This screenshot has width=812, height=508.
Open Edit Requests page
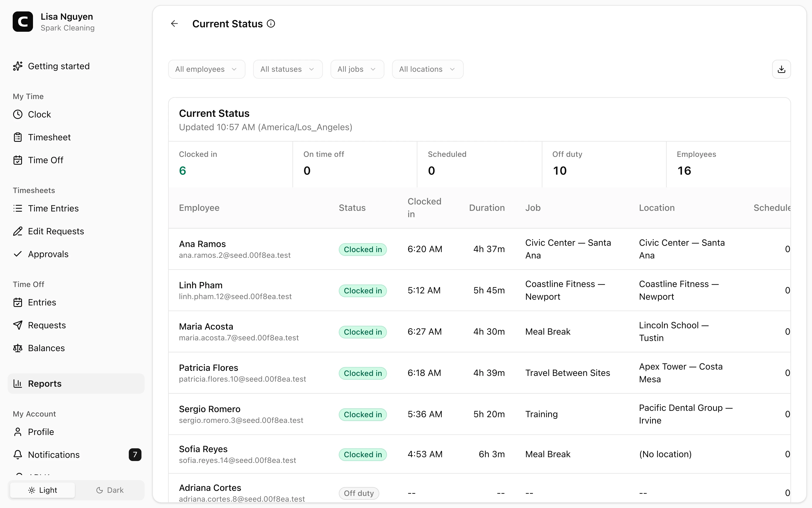point(76,232)
